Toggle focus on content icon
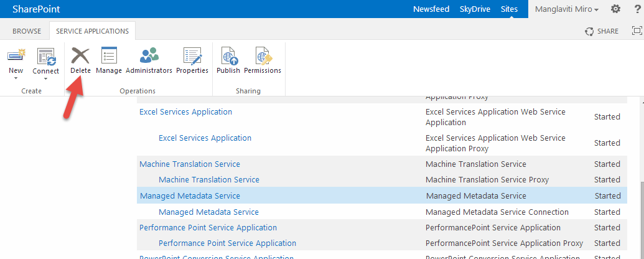The height and width of the screenshot is (259, 644). [637, 31]
